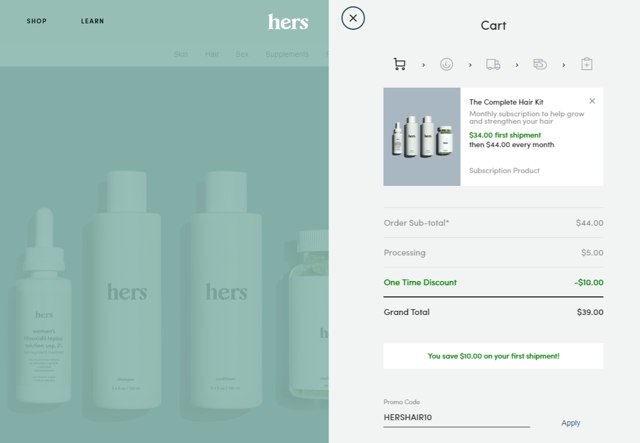The image size is (640, 443).
Task: Click the One Time Discount label
Action: pos(420,283)
